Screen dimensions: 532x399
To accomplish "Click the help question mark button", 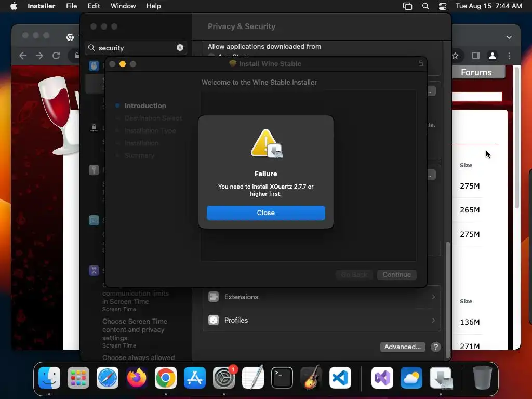I will (436, 347).
